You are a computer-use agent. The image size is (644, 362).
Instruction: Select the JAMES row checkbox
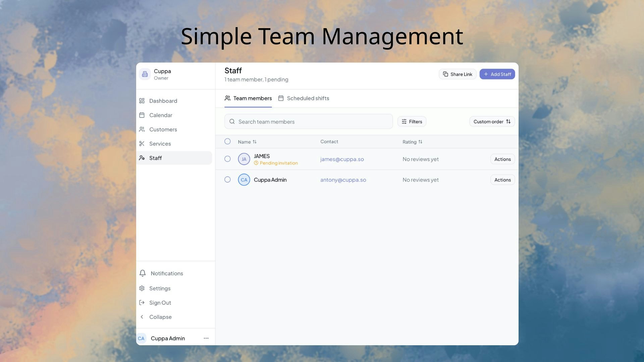227,159
